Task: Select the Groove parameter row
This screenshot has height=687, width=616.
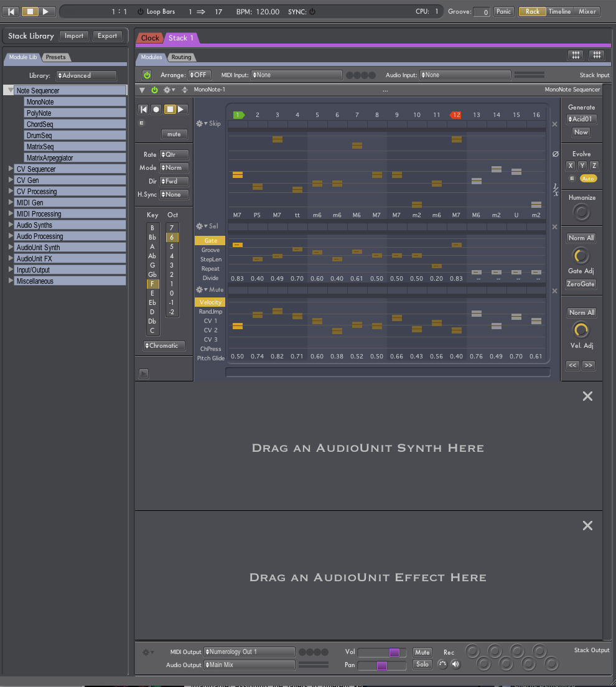Action: click(x=210, y=250)
